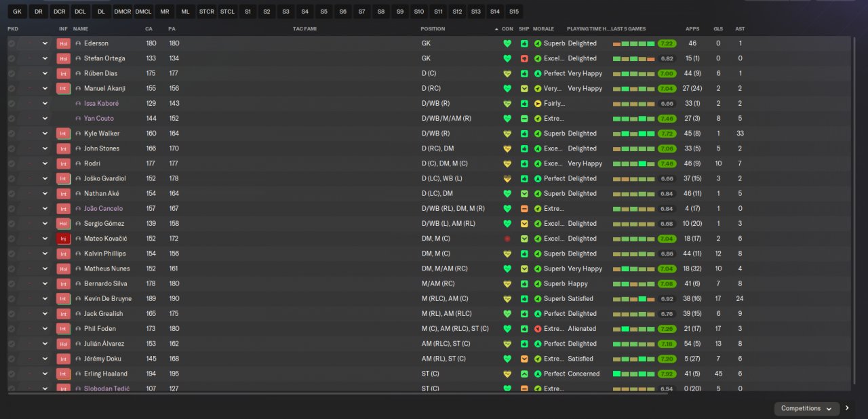
Task: Open Erling Haaland's player profile
Action: 105,374
